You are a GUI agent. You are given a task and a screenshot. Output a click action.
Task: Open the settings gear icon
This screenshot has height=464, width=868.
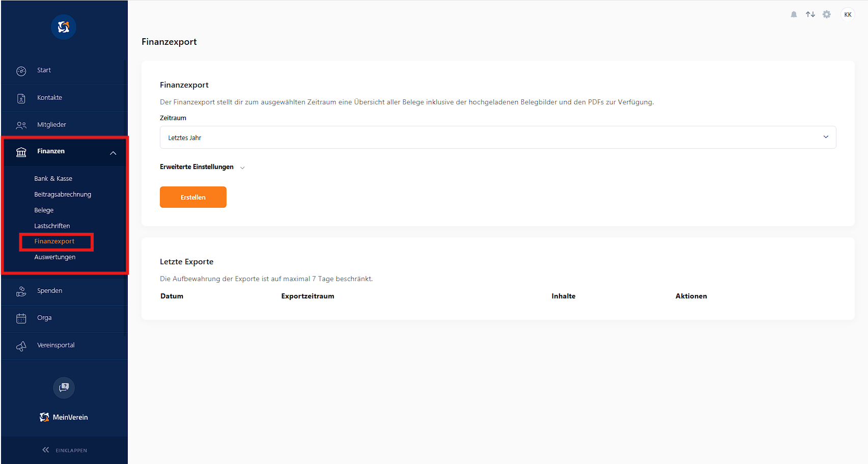point(827,14)
